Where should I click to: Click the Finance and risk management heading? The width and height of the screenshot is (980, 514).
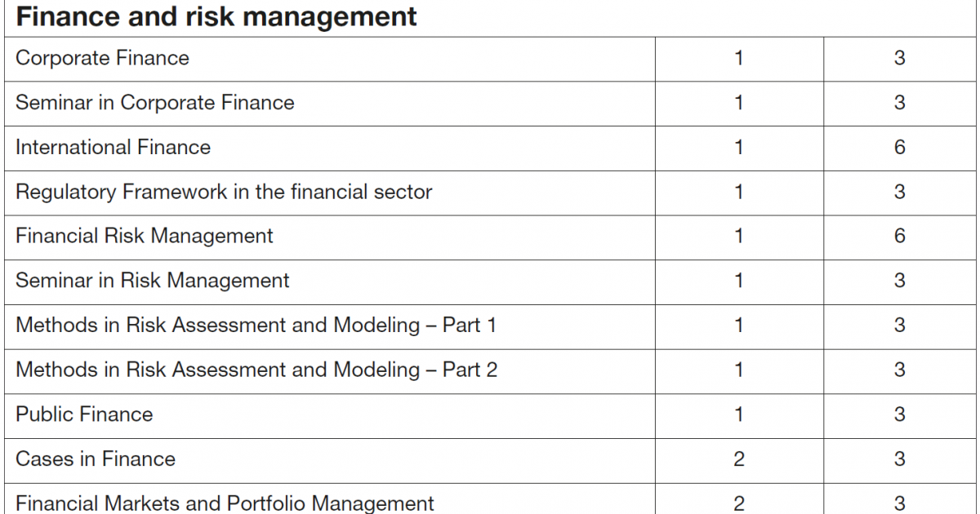coord(216,16)
